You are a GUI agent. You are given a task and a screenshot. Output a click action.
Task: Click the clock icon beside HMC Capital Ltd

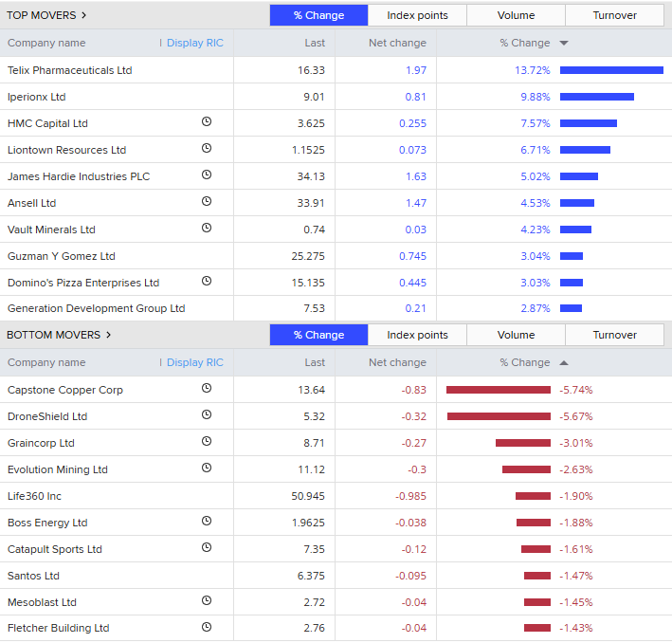207,122
